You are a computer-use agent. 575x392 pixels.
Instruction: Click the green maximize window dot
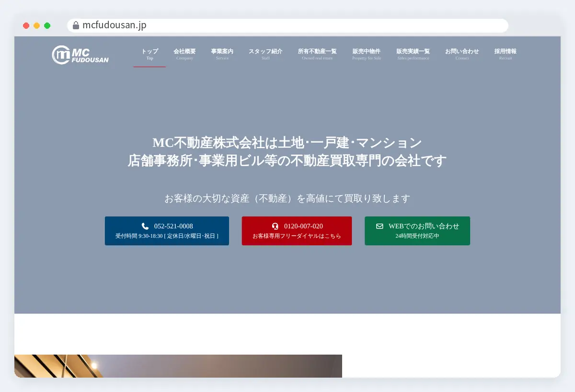pos(47,25)
